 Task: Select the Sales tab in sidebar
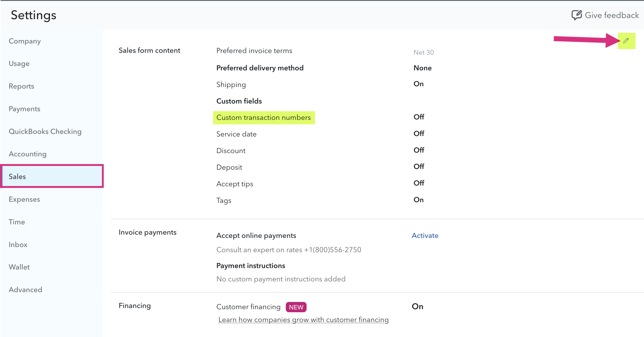click(52, 176)
